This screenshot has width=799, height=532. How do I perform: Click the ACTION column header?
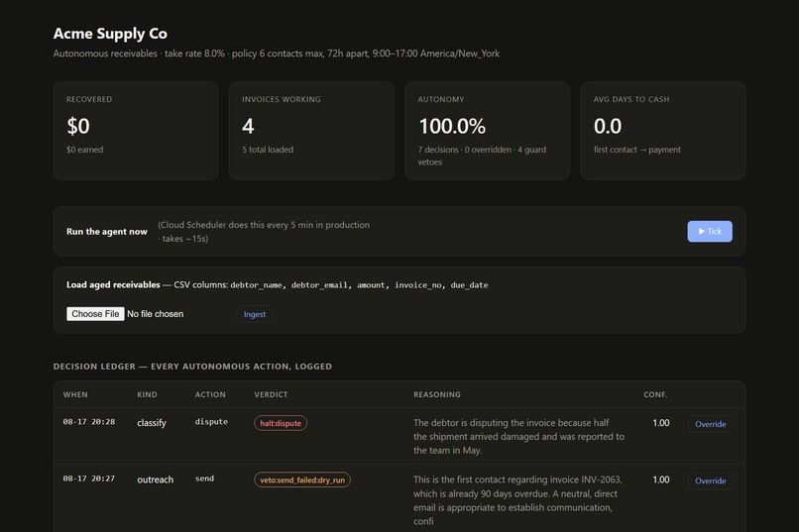tap(210, 394)
